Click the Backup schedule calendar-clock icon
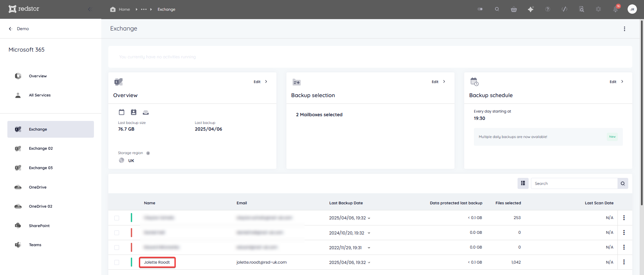This screenshot has width=644, height=275. [x=474, y=82]
